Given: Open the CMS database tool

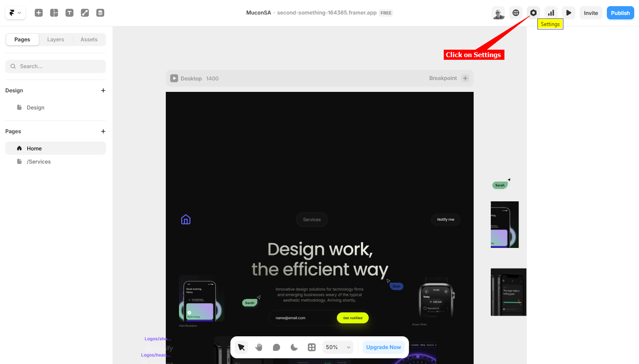Looking at the screenshot, I should [100, 13].
